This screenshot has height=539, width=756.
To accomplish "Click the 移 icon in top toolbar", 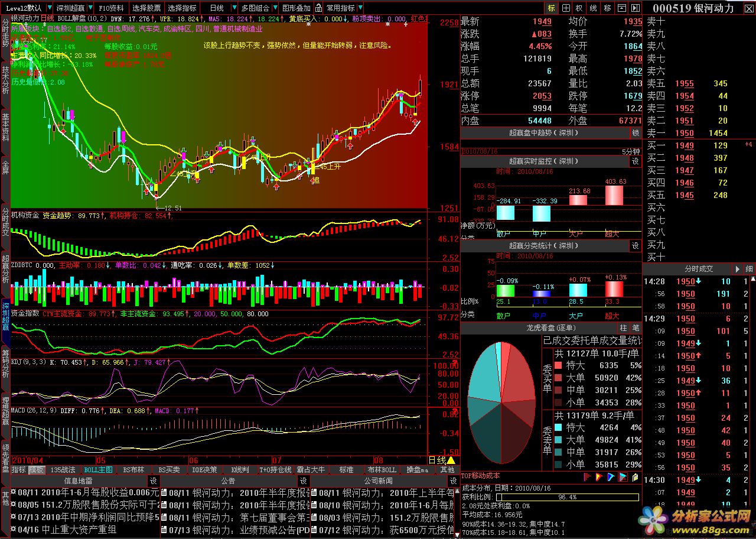I will [x=608, y=8].
